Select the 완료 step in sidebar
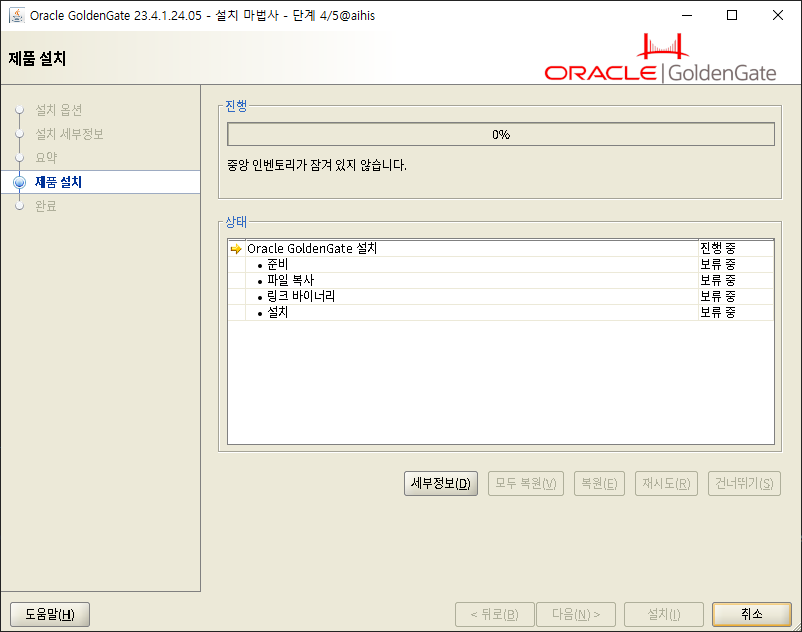 point(46,206)
